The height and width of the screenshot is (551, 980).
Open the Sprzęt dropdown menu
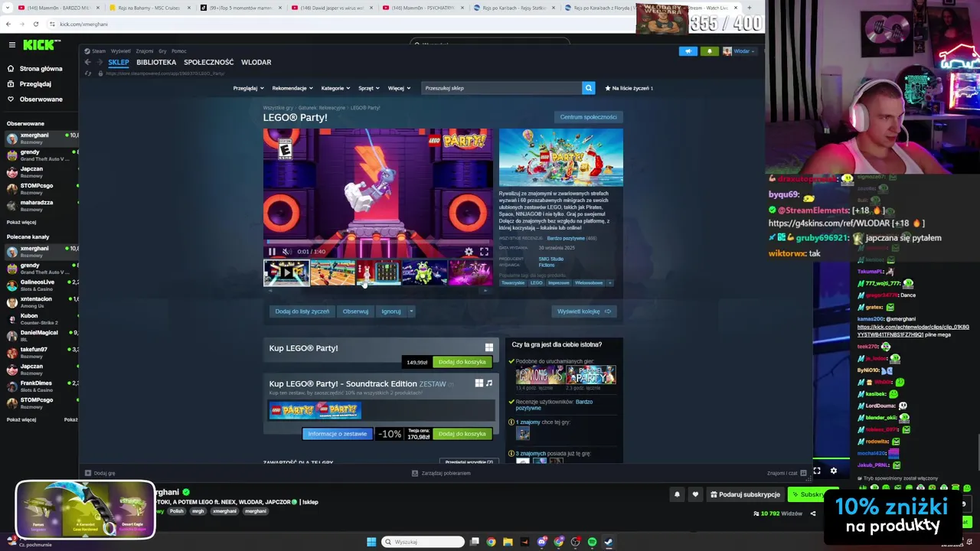tap(369, 88)
